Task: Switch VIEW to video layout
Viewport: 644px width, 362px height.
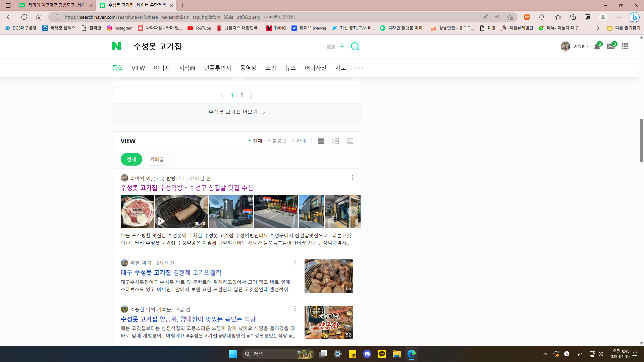Action: tap(350, 141)
